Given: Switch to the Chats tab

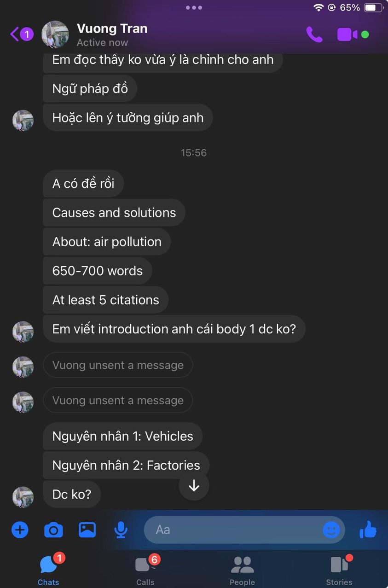Looking at the screenshot, I should (48, 570).
